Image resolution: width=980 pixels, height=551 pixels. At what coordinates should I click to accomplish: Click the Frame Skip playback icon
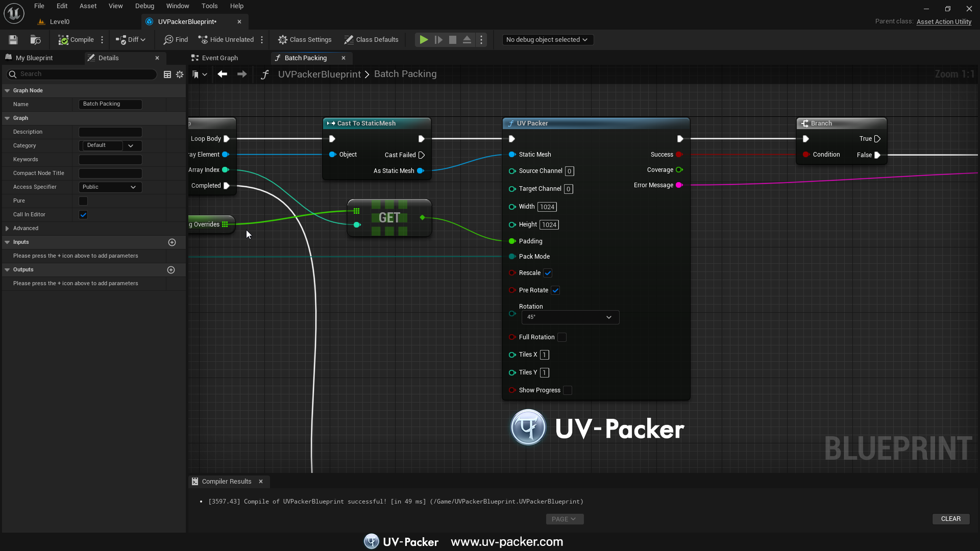[x=438, y=40]
